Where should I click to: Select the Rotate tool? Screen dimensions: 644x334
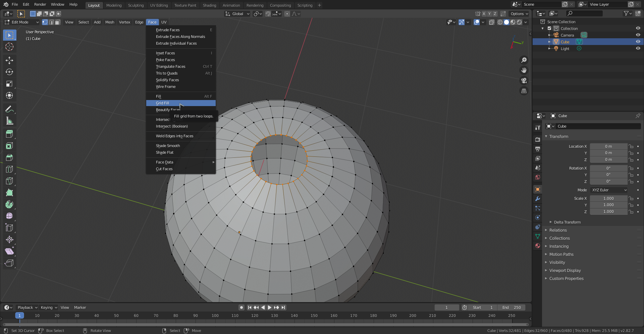[9, 72]
